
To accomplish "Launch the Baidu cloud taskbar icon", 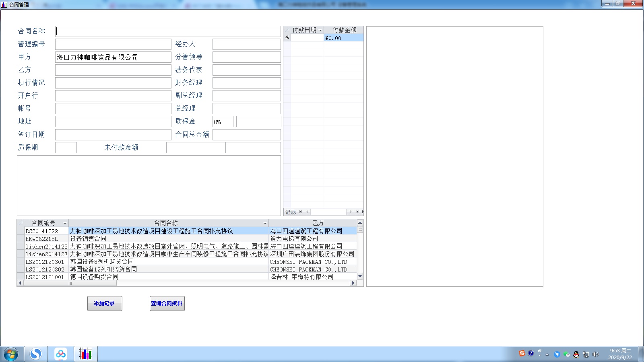I will click(x=61, y=354).
